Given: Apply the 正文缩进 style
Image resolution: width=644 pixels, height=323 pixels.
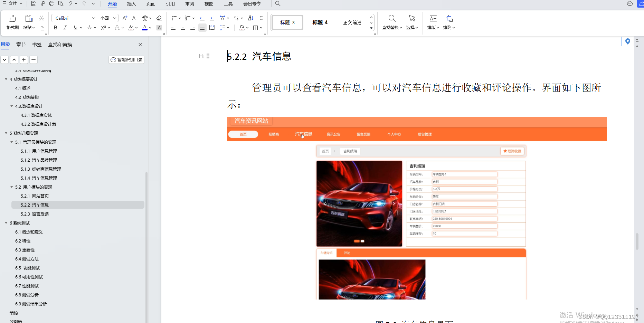Looking at the screenshot, I should tap(352, 22).
